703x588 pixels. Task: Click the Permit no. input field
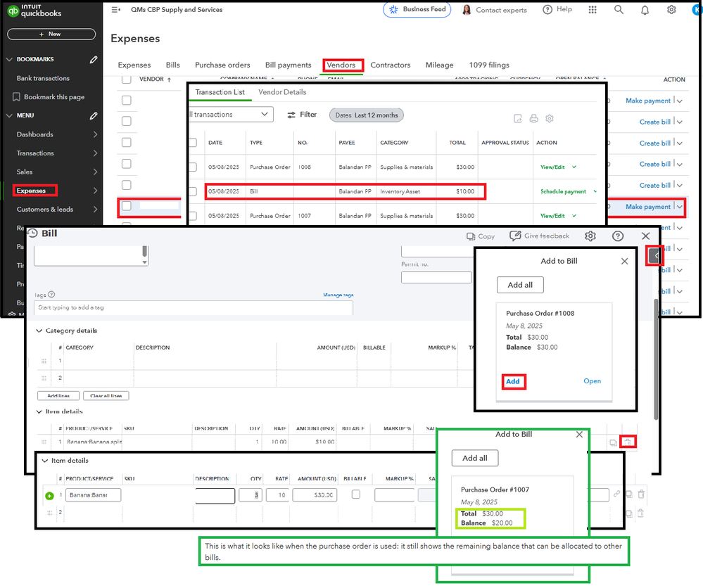(x=436, y=277)
